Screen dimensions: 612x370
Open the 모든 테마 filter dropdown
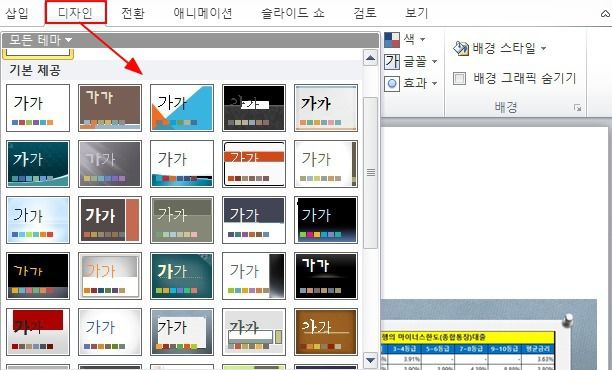(41, 40)
